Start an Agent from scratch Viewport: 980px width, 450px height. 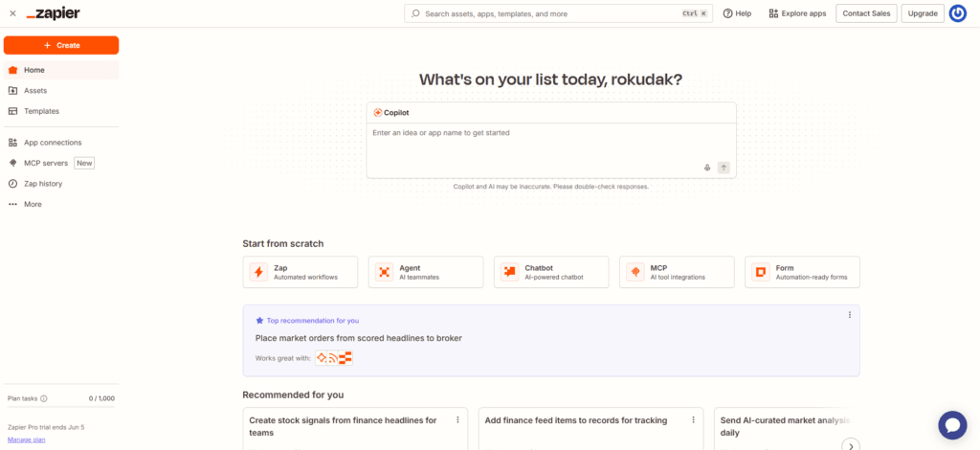(426, 272)
